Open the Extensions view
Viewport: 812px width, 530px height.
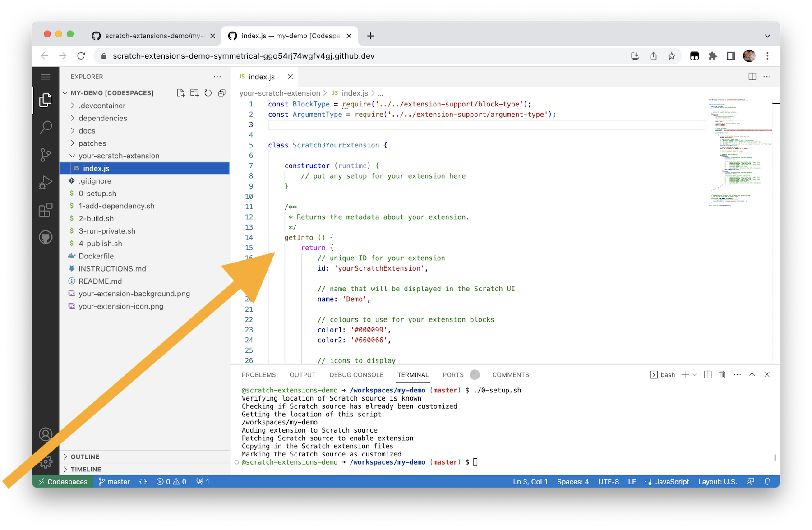click(x=45, y=210)
